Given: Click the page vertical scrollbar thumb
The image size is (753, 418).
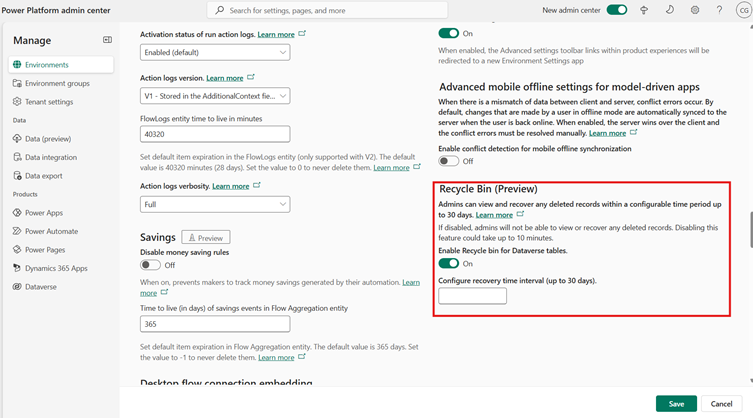Looking at the screenshot, I should point(751,230).
